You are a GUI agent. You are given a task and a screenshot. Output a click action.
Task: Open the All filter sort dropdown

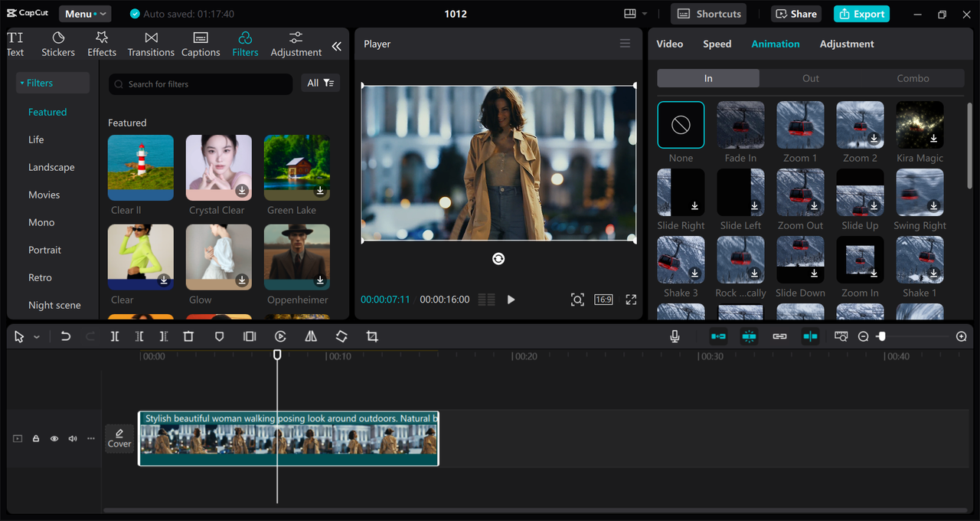point(321,83)
